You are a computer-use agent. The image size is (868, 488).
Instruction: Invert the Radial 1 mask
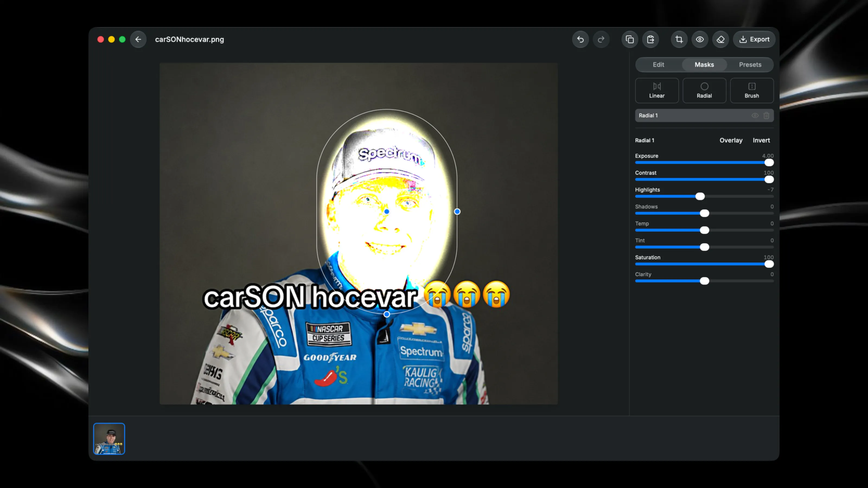761,140
